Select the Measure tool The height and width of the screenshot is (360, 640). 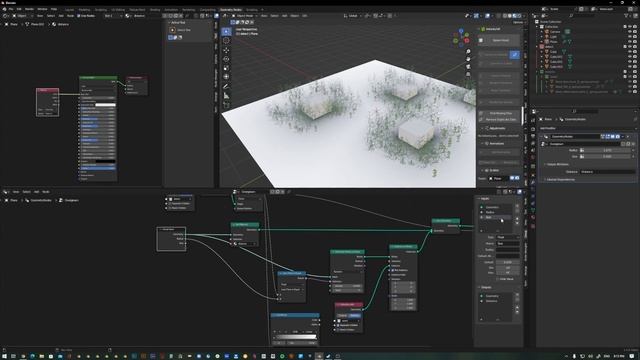(x=226, y=96)
